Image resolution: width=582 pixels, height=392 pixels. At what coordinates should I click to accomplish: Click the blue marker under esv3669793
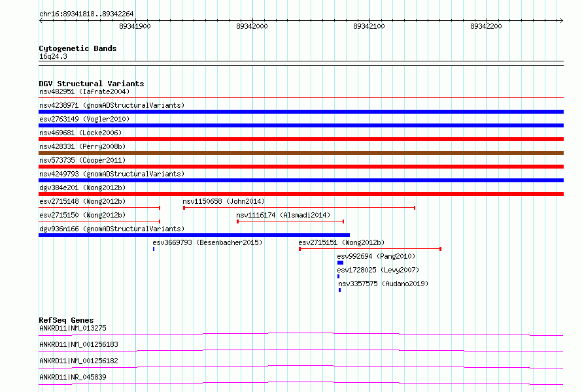coord(154,249)
